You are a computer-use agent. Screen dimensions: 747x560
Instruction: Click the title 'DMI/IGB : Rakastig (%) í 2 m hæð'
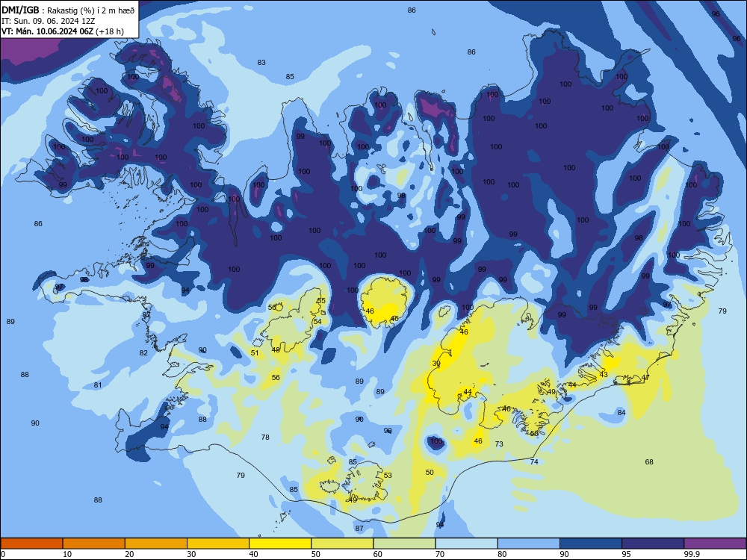click(68, 10)
